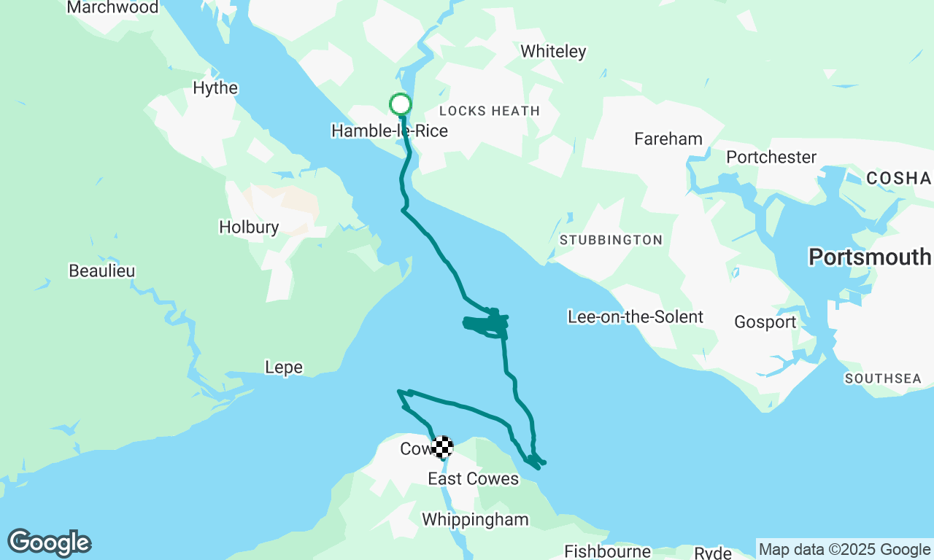Select the East Cowes label
The width and height of the screenshot is (934, 560).
[x=473, y=479]
